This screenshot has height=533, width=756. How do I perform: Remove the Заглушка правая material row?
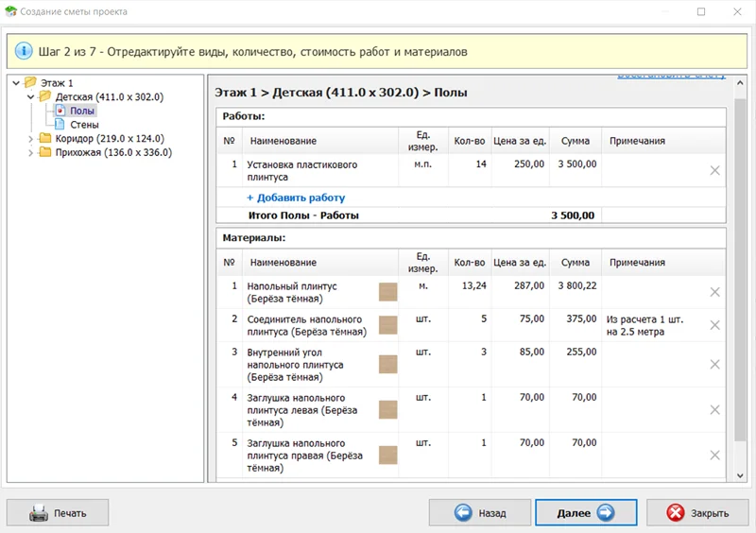tap(714, 455)
